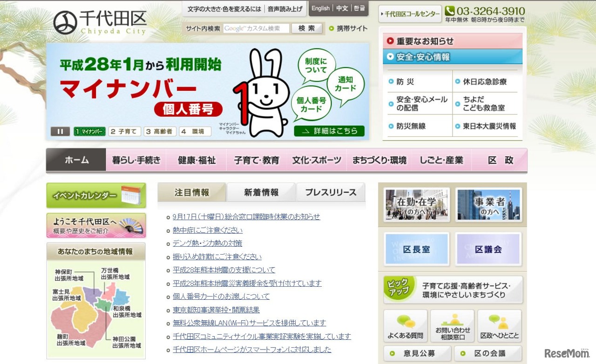Collapse 安全・安心情報 section
Screen dimensions: 596x364
click(453, 57)
